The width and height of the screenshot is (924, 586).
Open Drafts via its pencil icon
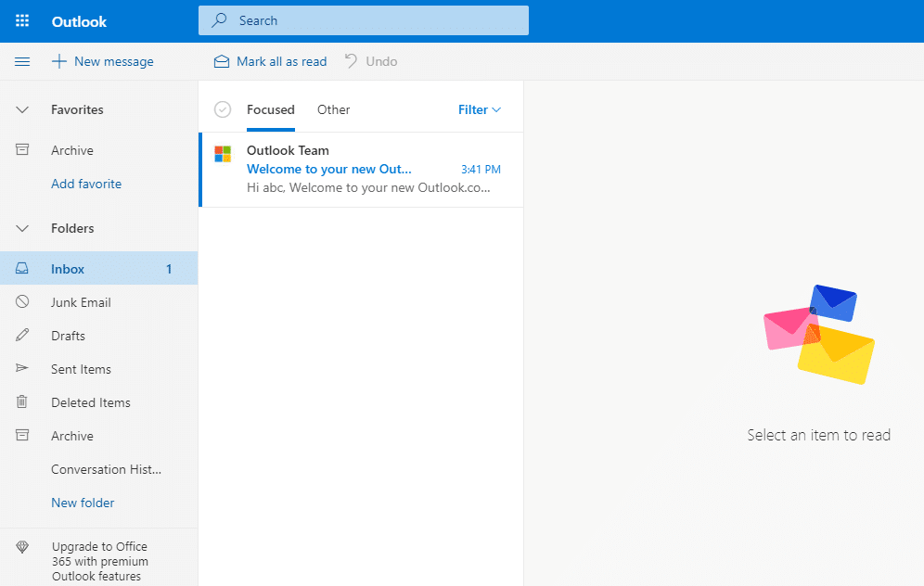22,336
